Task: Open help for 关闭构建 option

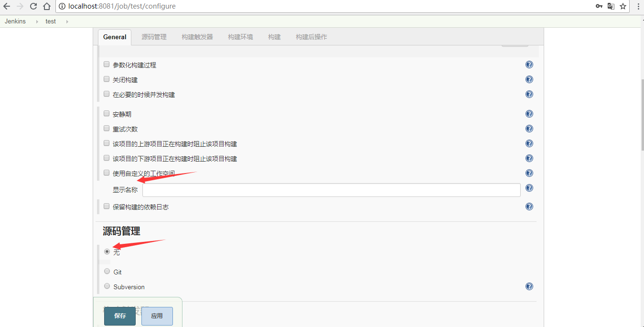Action: pyautogui.click(x=529, y=79)
